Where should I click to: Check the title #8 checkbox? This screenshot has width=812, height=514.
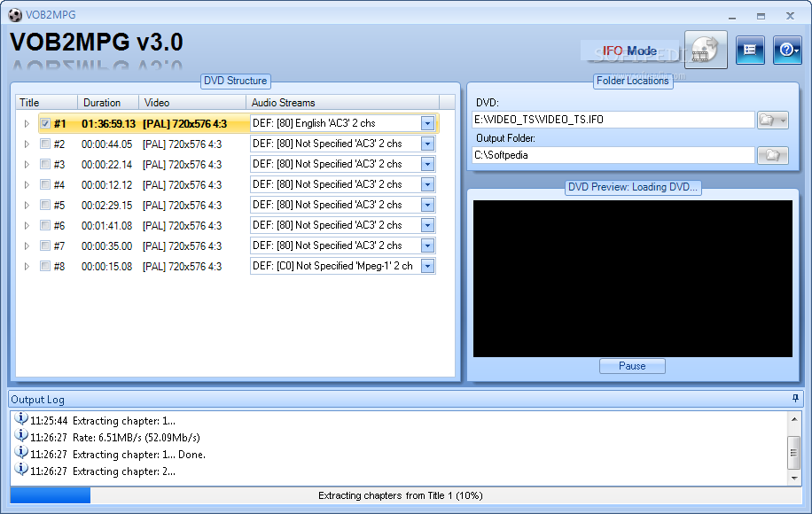coord(45,266)
